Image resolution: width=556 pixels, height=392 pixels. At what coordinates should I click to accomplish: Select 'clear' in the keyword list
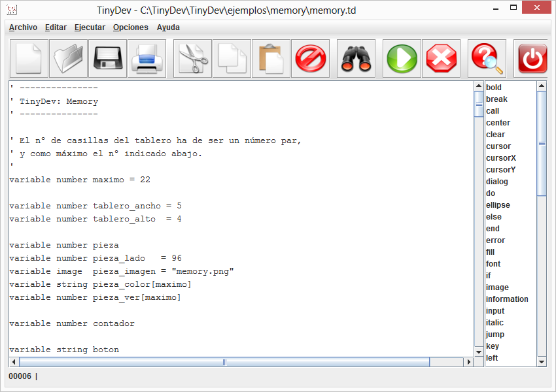[x=495, y=135]
